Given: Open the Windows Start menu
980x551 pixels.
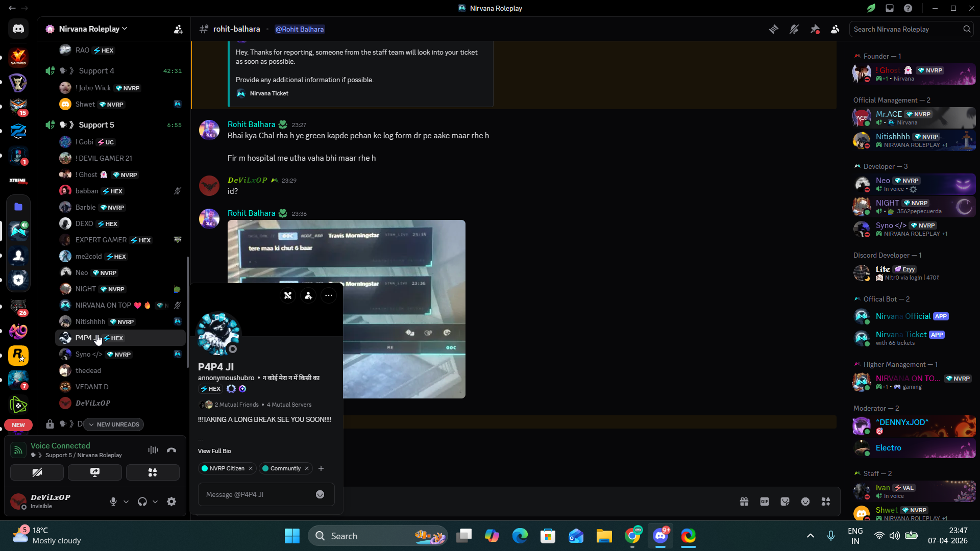Looking at the screenshot, I should tap(292, 536).
